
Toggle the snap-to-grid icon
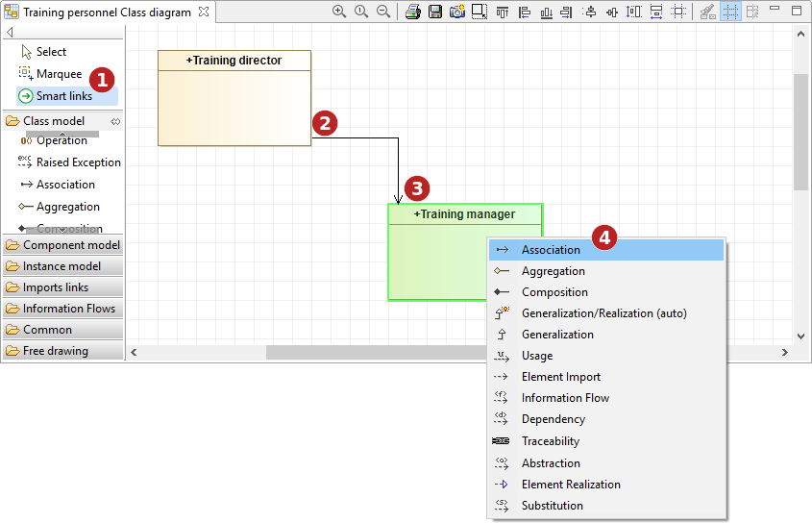752,12
